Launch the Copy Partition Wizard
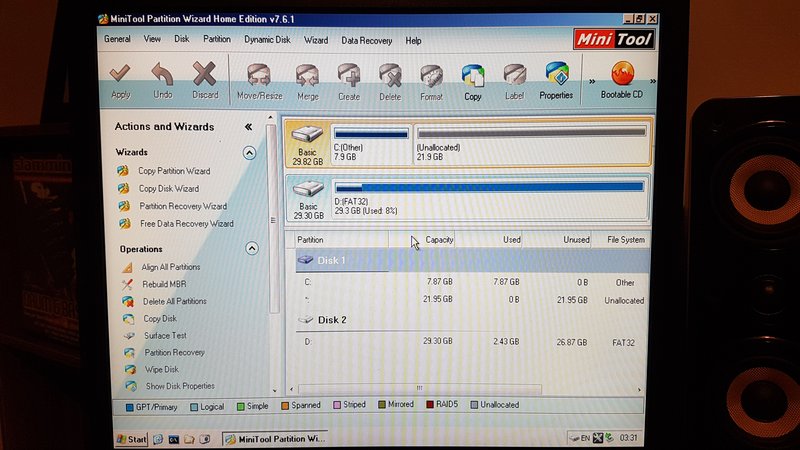The image size is (800, 450). (174, 171)
